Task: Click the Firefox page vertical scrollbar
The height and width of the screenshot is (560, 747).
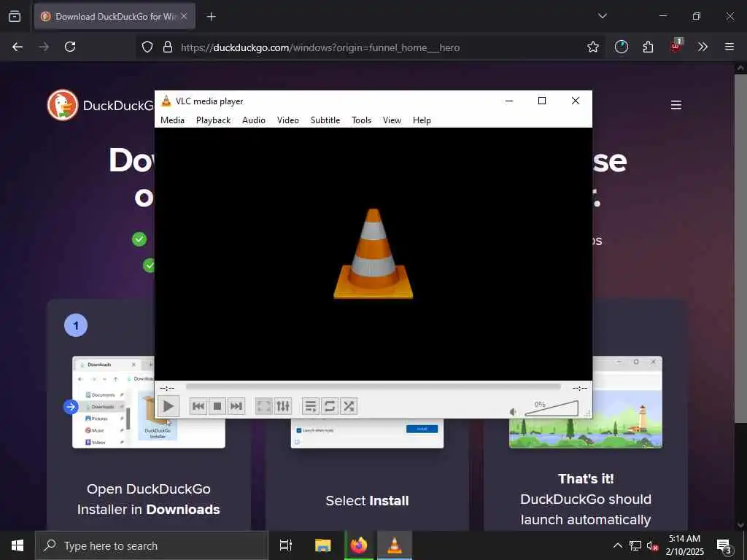Action: (740, 248)
